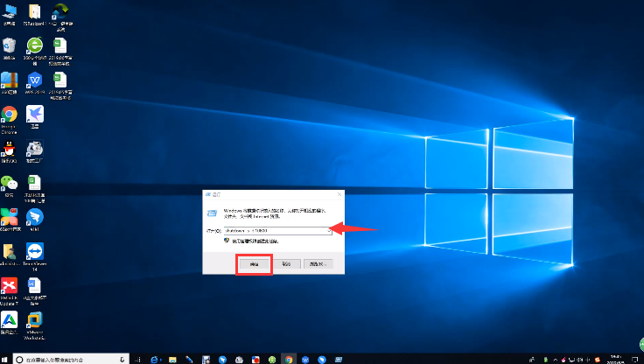Launch Google Chrome from the desktop
This screenshot has height=364, width=644.
[x=9, y=120]
